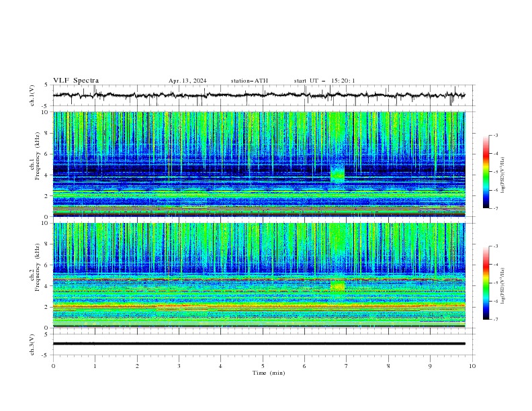Image resolution: width=532 pixels, height=411 pixels.
Task: Click the ch.3(V) waveform axis label
Action: point(32,345)
